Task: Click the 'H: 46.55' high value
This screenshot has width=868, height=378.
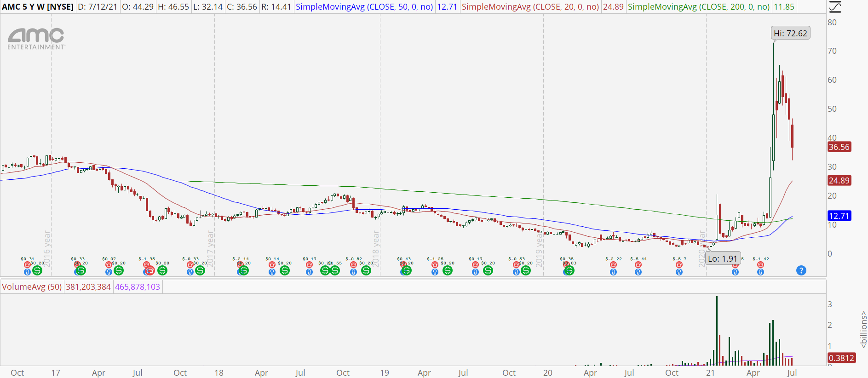Action: pyautogui.click(x=173, y=7)
